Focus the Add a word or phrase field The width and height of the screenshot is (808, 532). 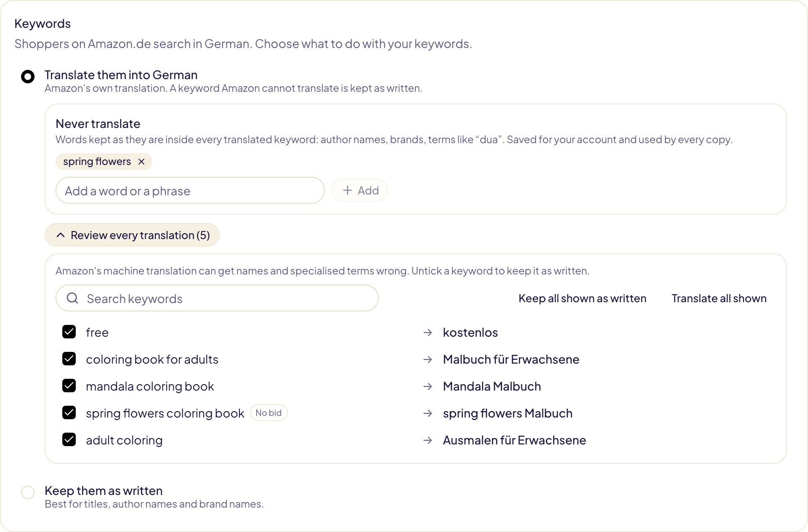point(190,190)
